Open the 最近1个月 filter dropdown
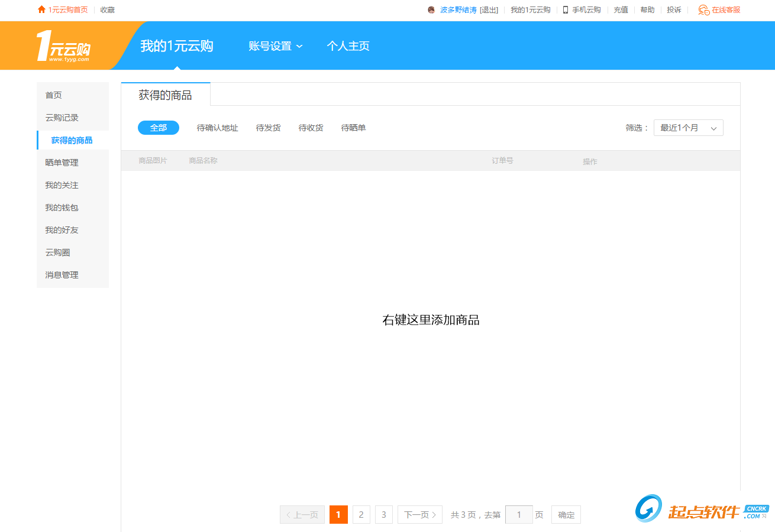775x532 pixels. click(x=689, y=128)
